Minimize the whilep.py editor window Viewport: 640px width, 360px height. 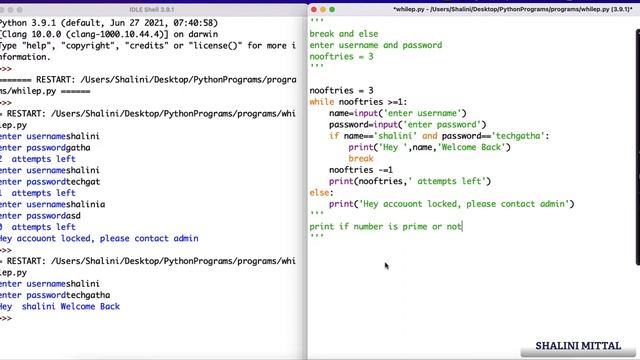click(x=323, y=9)
